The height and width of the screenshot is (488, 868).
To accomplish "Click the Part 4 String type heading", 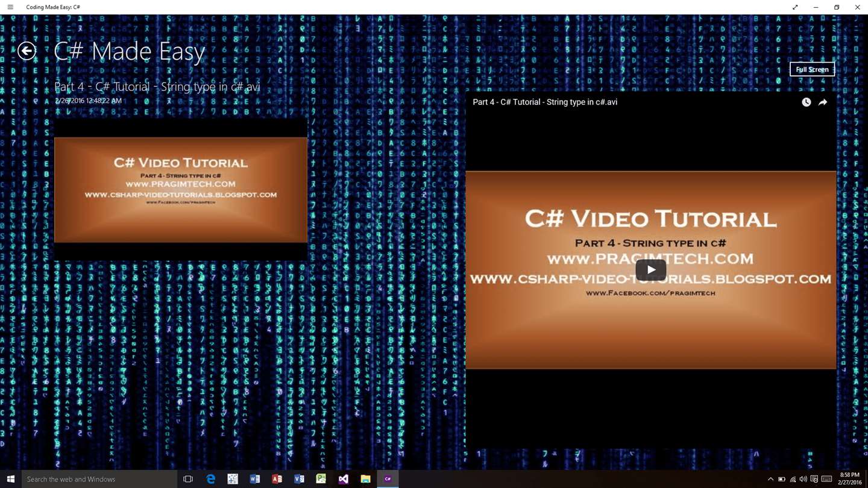I will pyautogui.click(x=157, y=87).
